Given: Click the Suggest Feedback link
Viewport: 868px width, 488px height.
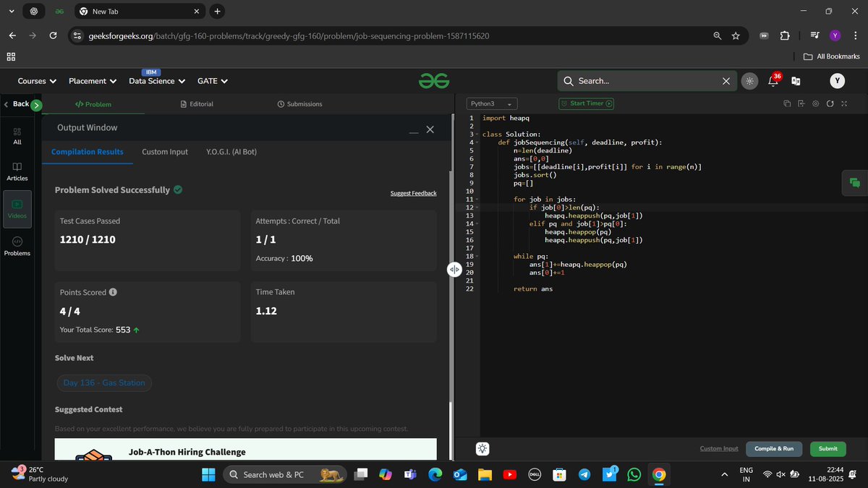Looking at the screenshot, I should 414,193.
